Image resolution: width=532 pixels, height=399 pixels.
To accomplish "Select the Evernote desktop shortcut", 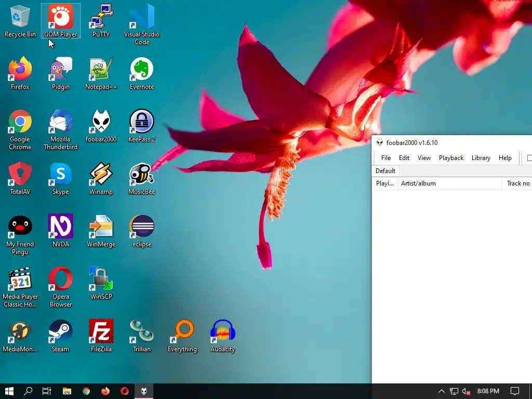I will (x=142, y=74).
